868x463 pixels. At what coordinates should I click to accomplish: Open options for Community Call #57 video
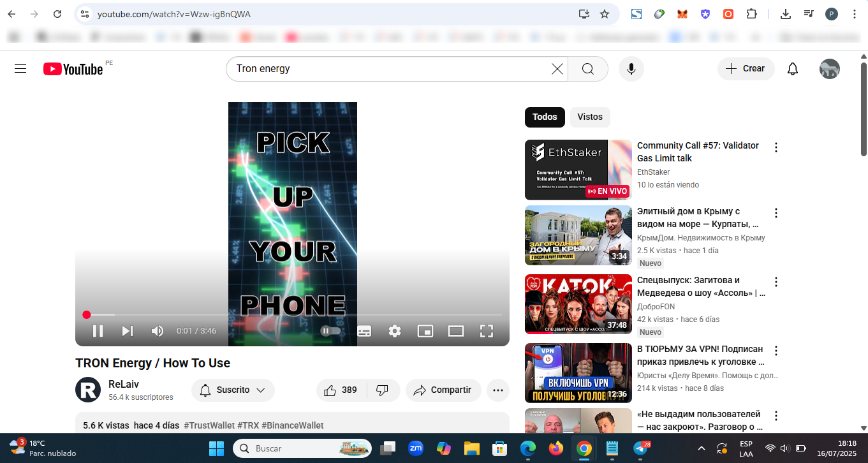tap(776, 147)
